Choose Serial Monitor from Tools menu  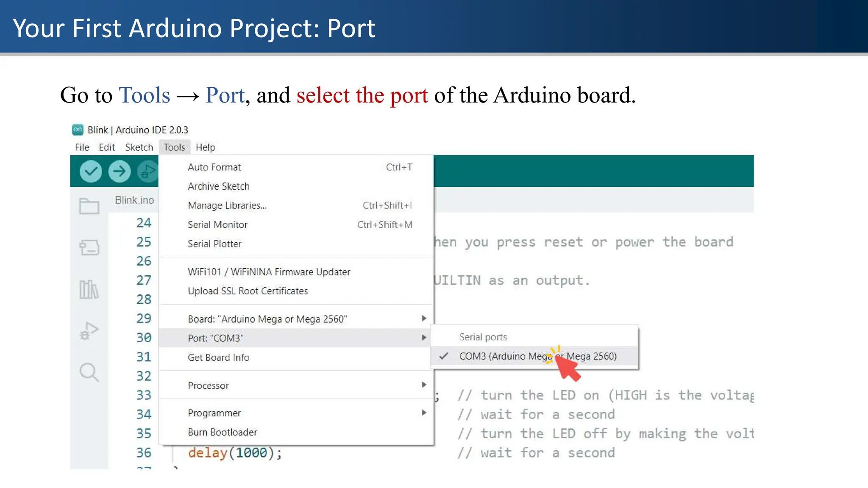[x=217, y=225]
